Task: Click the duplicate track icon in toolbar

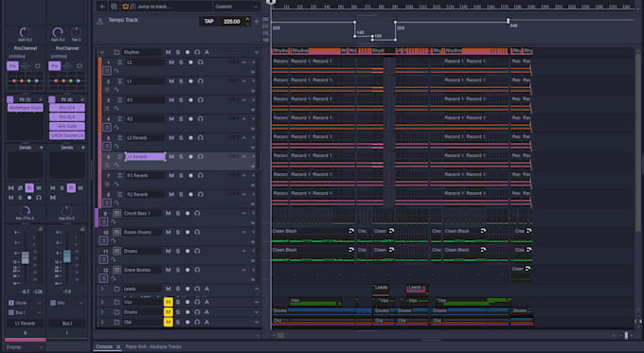Action: tap(115, 7)
